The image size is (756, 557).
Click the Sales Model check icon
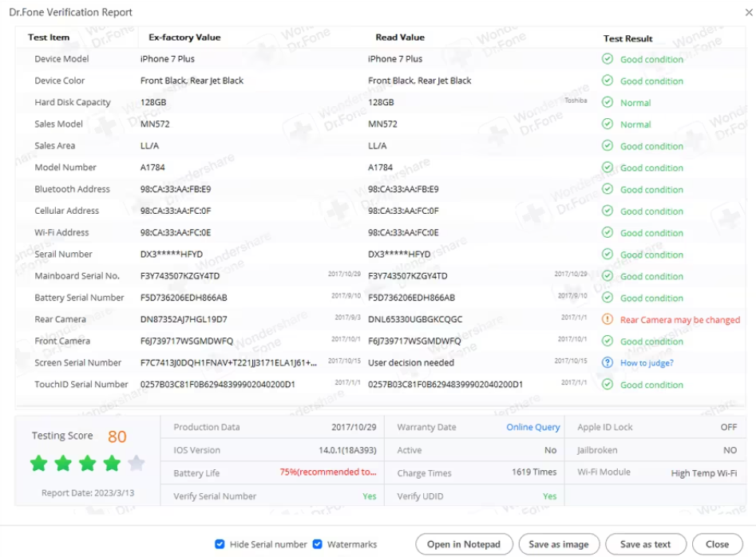tap(608, 124)
